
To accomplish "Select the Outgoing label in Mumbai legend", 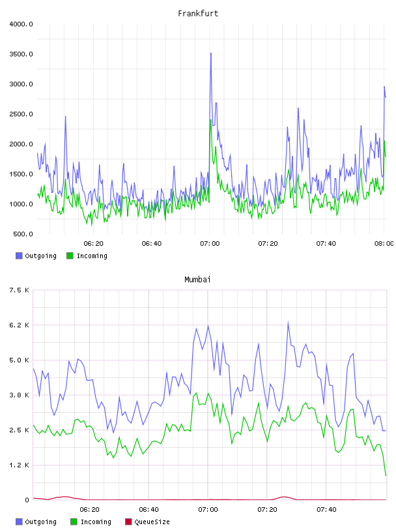I will [x=40, y=522].
